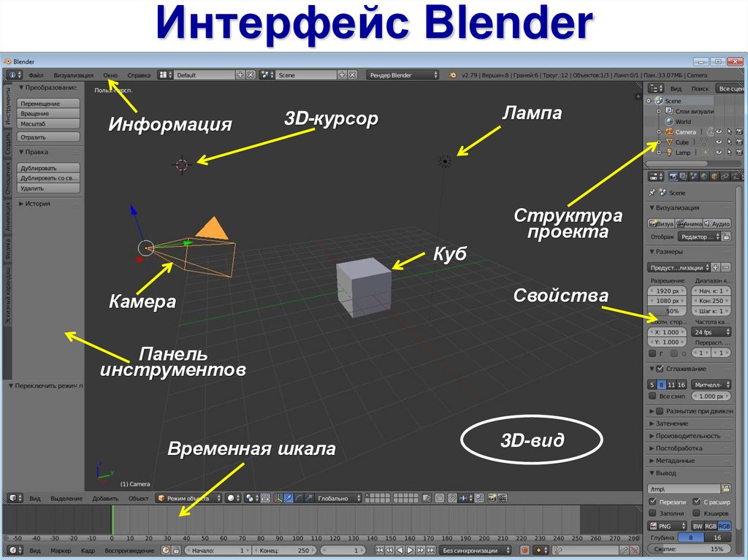Open the Render tab camera icon in properties
This screenshot has width=748, height=560.
tap(673, 177)
